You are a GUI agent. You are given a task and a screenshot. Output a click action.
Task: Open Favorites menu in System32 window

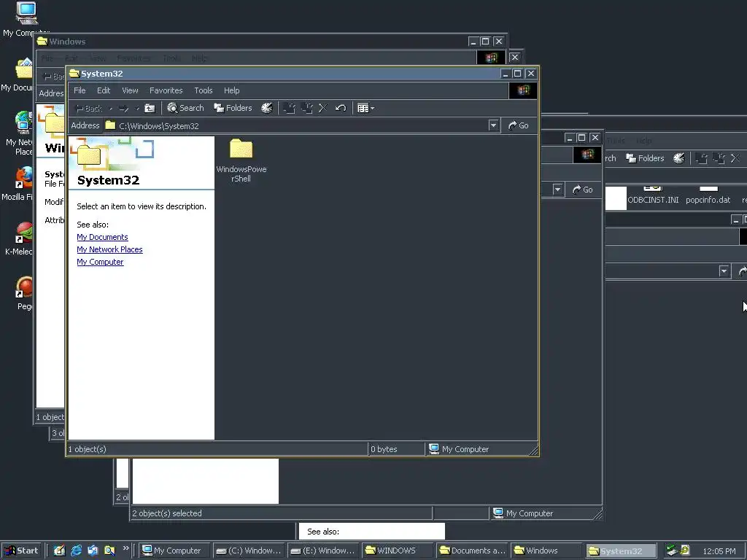point(166,90)
